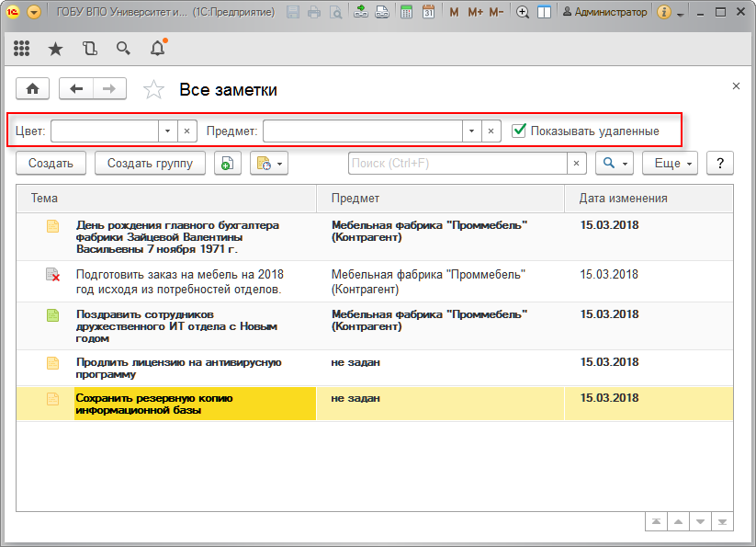Click the M memory button
The width and height of the screenshot is (756, 547).
[454, 12]
